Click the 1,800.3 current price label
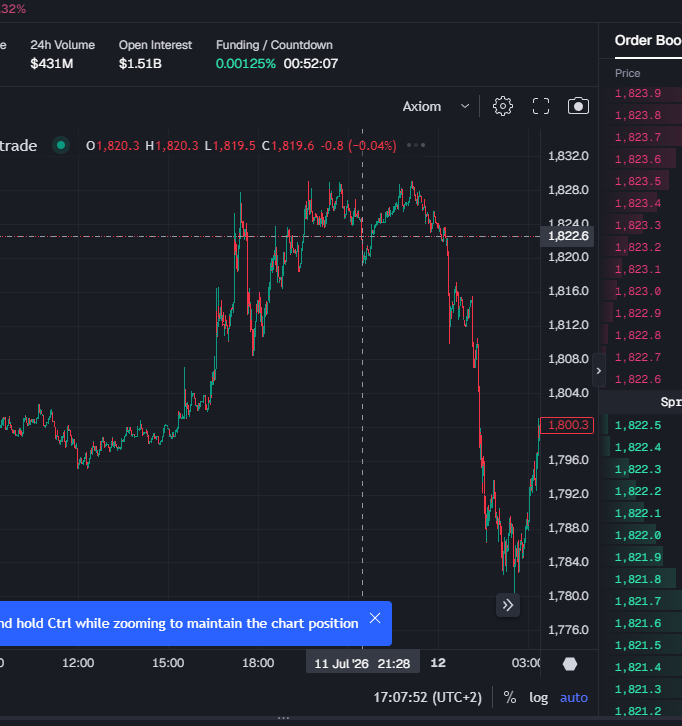 pos(567,425)
